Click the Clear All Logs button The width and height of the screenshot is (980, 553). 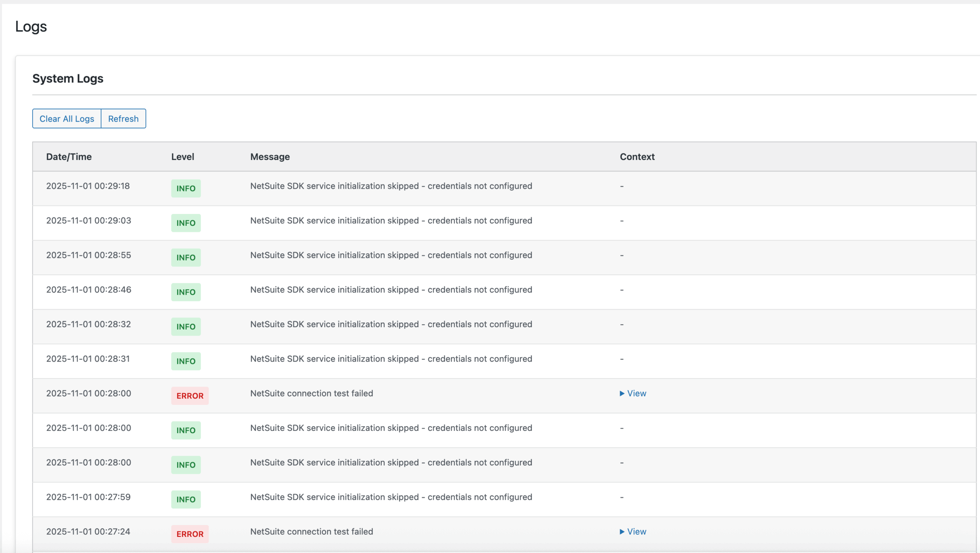coord(66,118)
